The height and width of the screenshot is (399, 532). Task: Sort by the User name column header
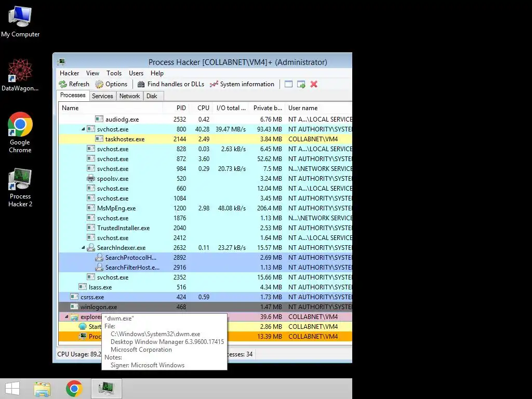[318, 108]
